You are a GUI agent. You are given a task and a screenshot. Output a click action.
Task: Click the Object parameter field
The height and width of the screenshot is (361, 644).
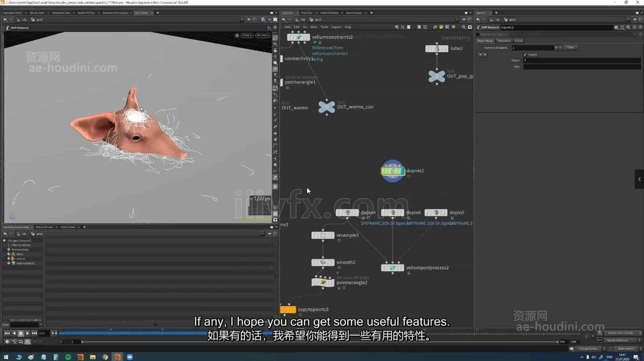[x=581, y=61]
